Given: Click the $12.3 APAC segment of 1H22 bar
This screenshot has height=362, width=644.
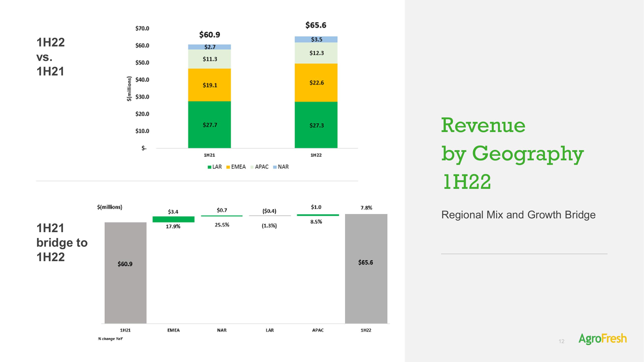Looking at the screenshot, I should (x=316, y=53).
